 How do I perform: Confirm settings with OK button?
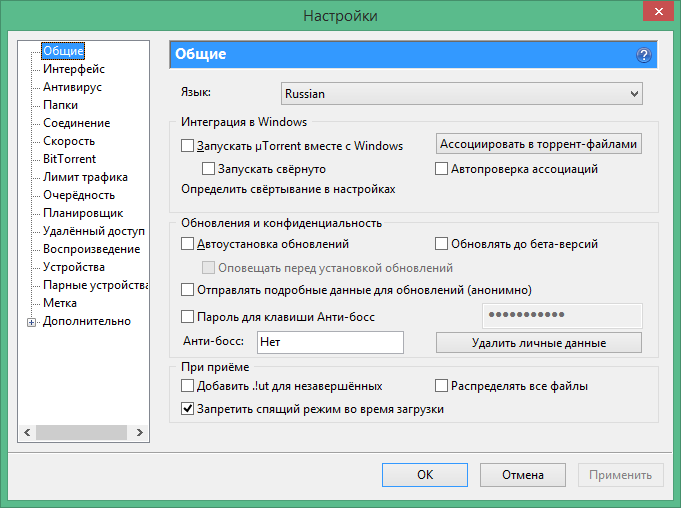[x=425, y=475]
